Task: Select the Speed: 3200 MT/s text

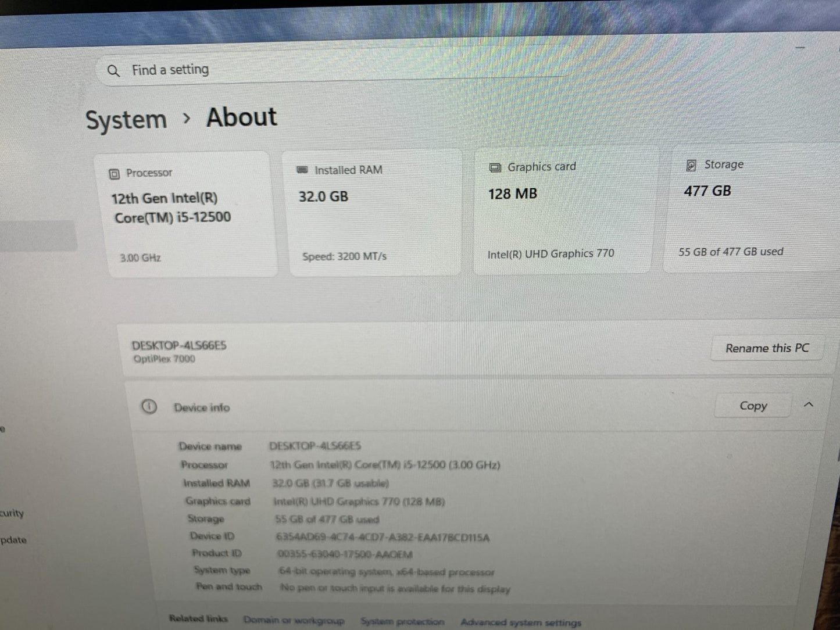Action: [344, 257]
